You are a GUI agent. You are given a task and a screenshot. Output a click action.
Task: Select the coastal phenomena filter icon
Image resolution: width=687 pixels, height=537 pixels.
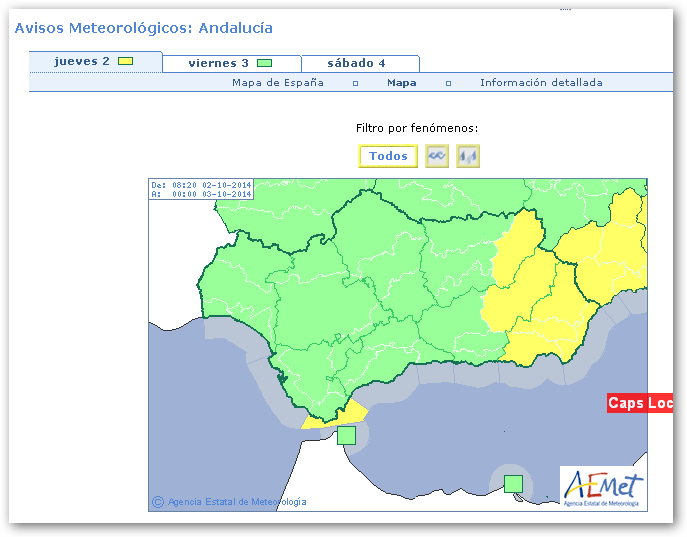pyautogui.click(x=437, y=156)
